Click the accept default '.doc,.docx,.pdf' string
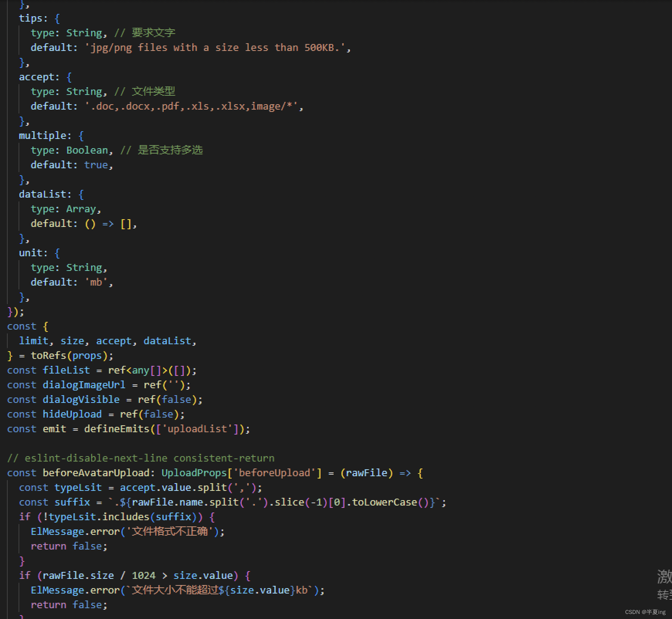This screenshot has width=672, height=619. pyautogui.click(x=191, y=106)
